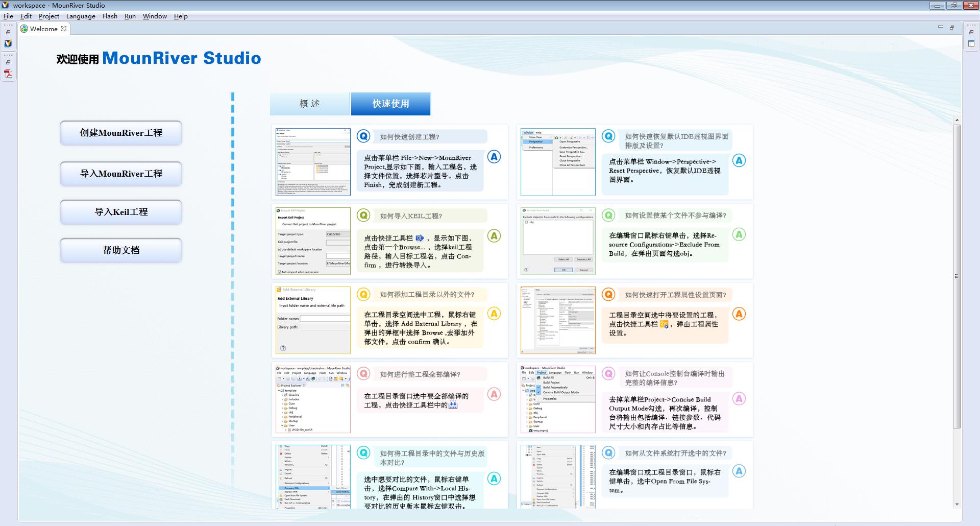This screenshot has width=980, height=526.
Task: Open the Window menu
Action: pos(155,16)
